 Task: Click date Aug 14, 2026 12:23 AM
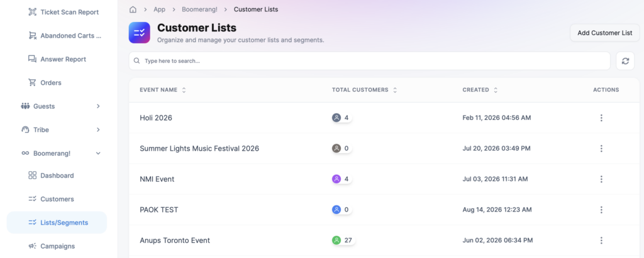497,210
